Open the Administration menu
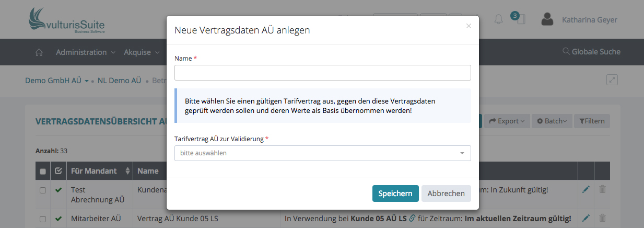 (85, 52)
